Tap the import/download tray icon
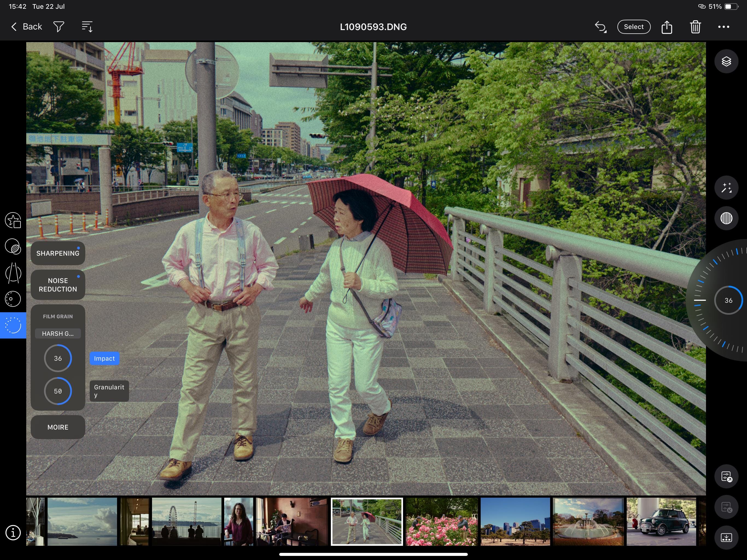Screen dimensions: 747x560 click(x=726, y=537)
